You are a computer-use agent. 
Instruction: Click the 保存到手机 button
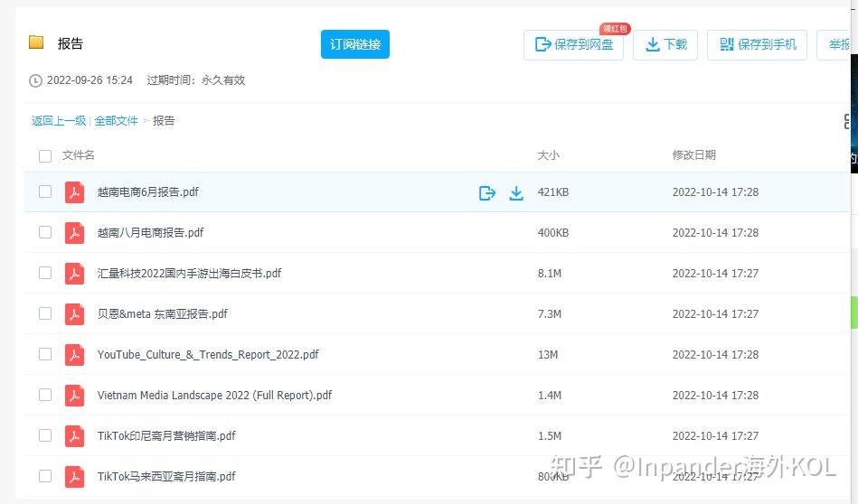tap(758, 45)
